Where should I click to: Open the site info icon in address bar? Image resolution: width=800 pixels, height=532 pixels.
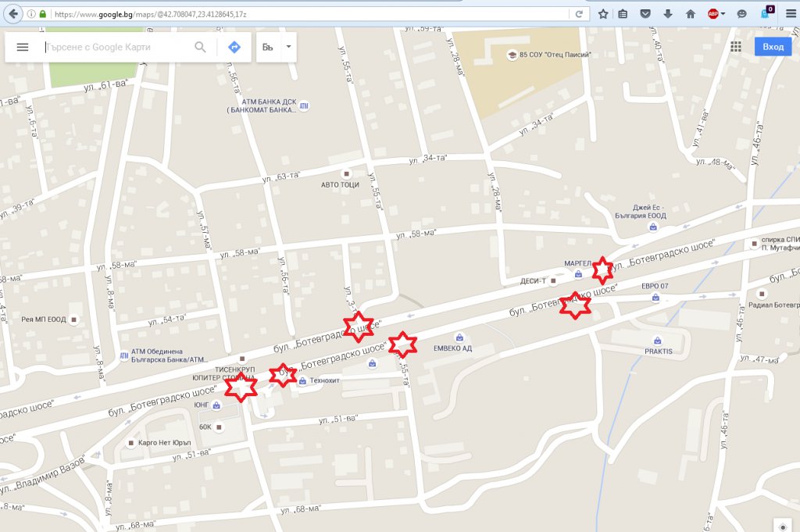pyautogui.click(x=31, y=14)
